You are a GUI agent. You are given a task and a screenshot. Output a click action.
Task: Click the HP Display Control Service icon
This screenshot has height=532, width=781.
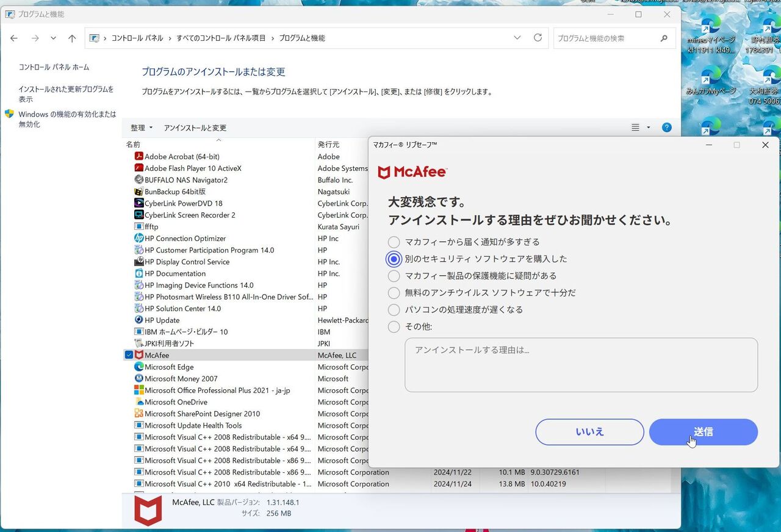tap(139, 262)
